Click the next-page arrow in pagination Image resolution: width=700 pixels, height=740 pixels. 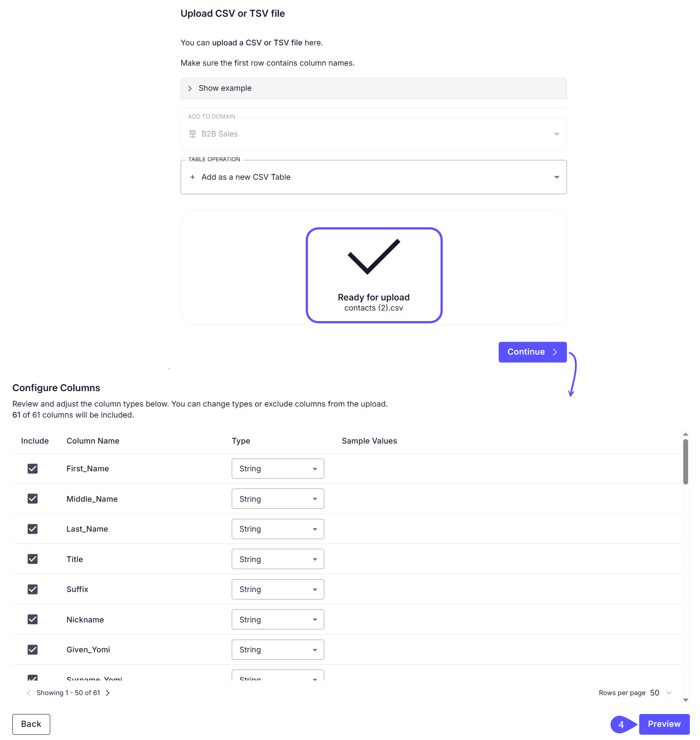pos(108,692)
